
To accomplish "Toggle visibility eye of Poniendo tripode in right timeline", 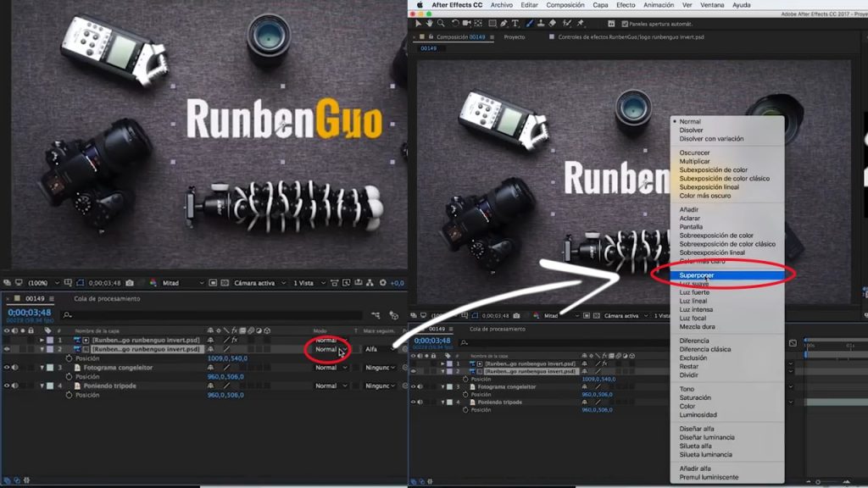I will pos(413,402).
